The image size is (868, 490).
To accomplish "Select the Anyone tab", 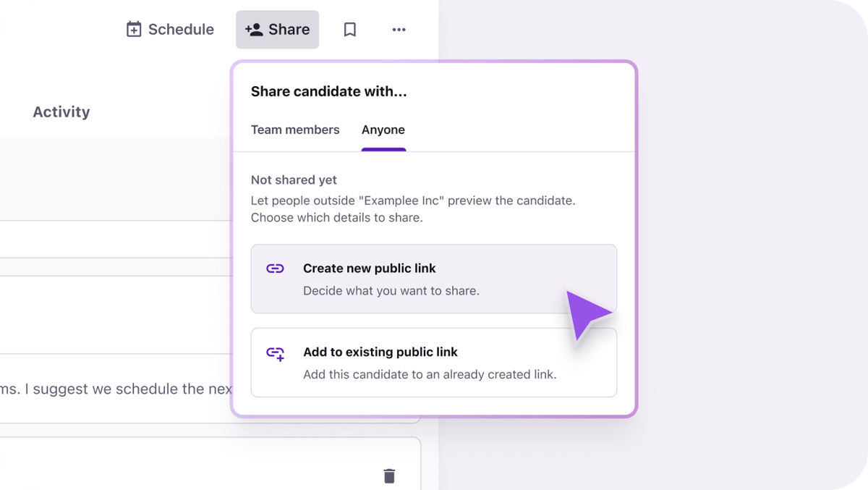I will 383,130.
